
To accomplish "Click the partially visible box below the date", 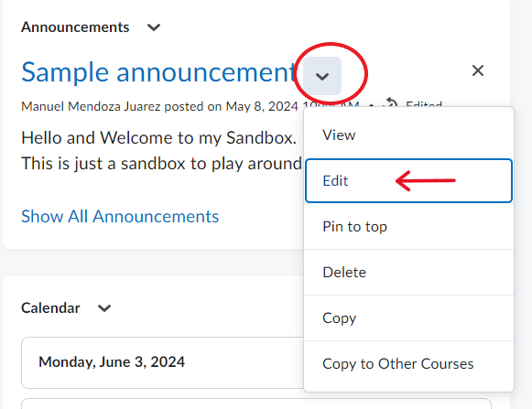I will tap(256, 404).
